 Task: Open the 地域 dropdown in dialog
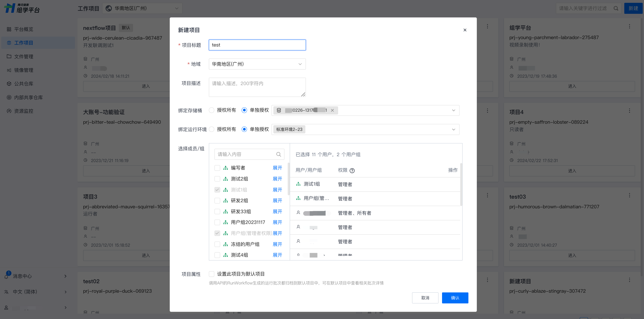[257, 64]
